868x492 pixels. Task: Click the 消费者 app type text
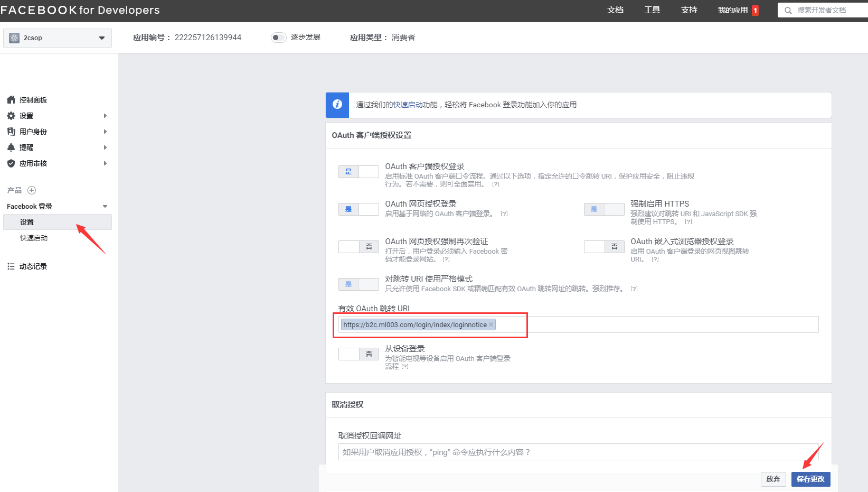click(403, 38)
